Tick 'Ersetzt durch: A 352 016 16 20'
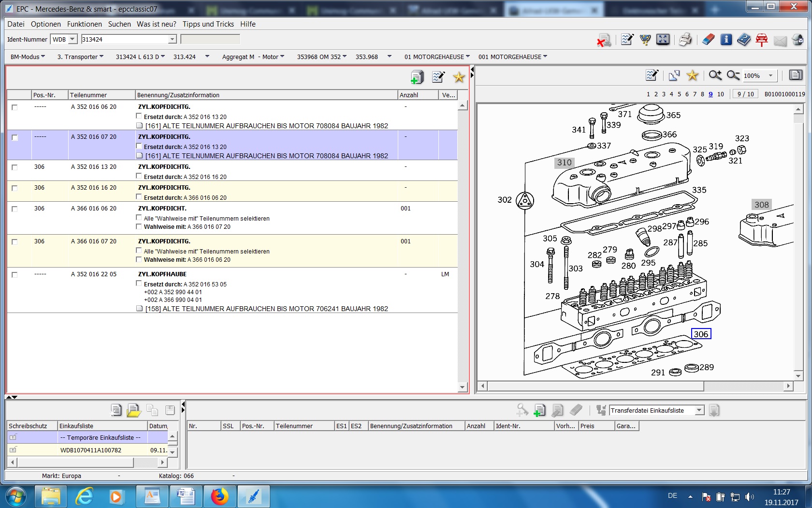 click(x=139, y=176)
